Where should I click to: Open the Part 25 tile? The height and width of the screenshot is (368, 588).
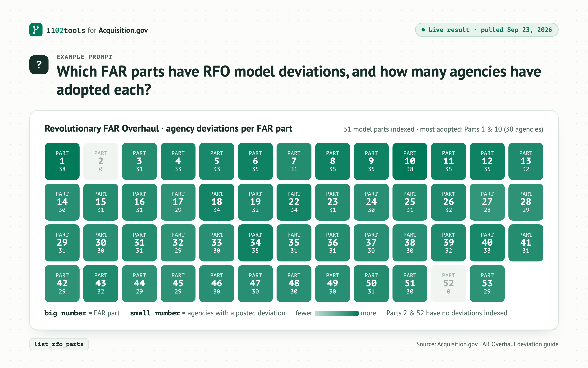click(x=410, y=202)
